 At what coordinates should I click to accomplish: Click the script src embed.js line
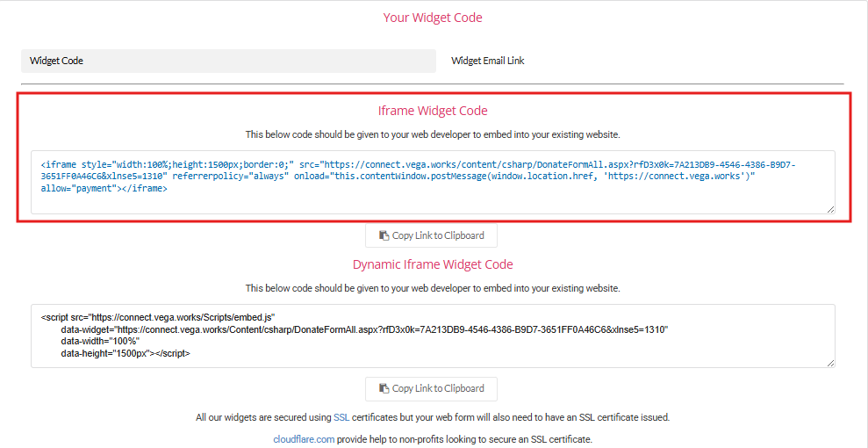coord(158,317)
